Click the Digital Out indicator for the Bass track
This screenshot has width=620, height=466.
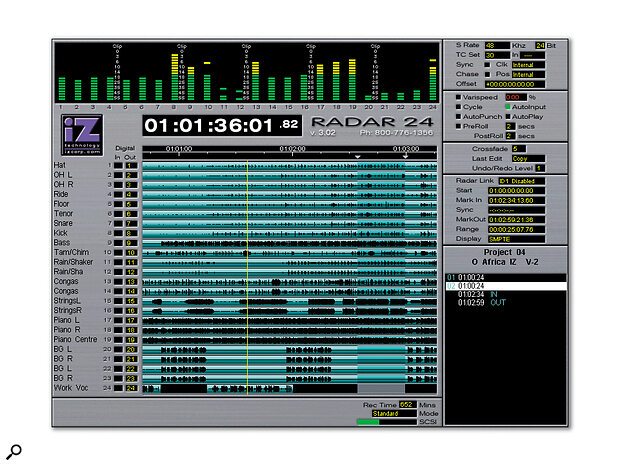130,242
